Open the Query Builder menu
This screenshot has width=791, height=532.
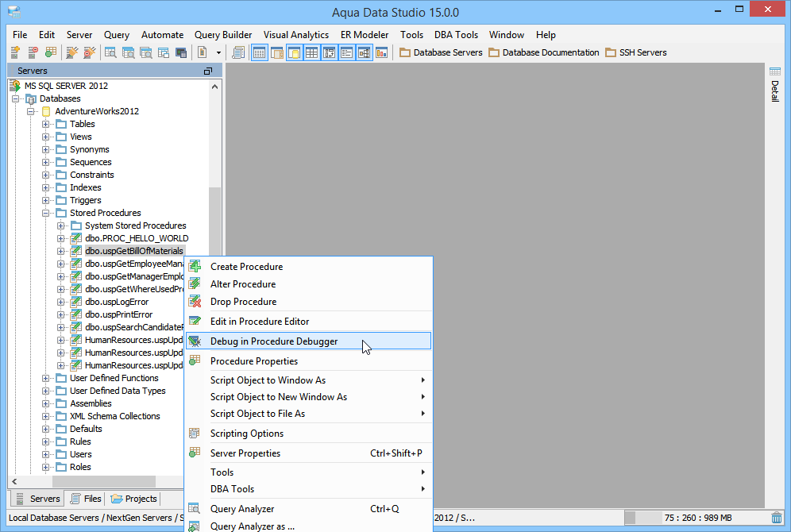[223, 35]
